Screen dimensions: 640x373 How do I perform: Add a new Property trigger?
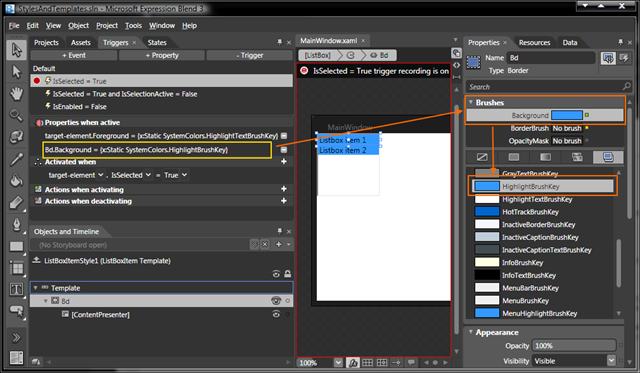click(x=162, y=55)
